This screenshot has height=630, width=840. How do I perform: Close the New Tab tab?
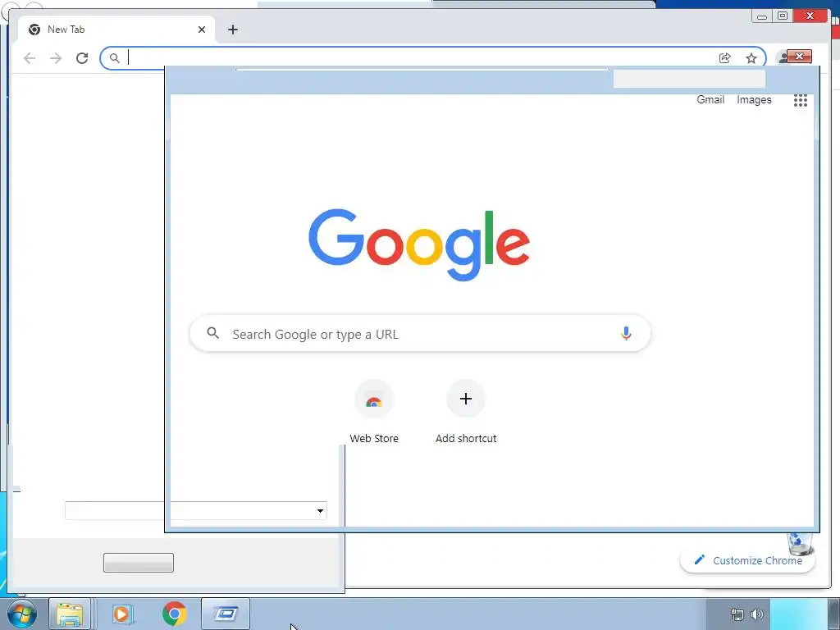point(202,30)
